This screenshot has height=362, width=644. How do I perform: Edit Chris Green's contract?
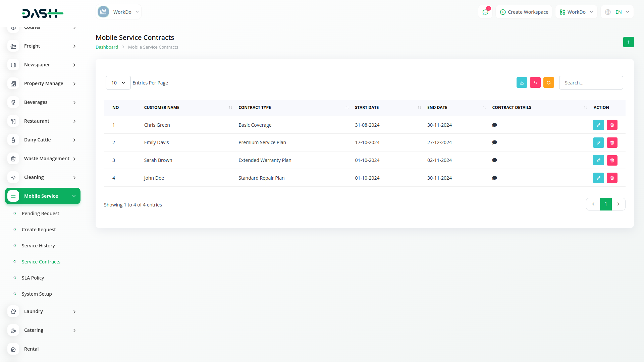[598, 125]
